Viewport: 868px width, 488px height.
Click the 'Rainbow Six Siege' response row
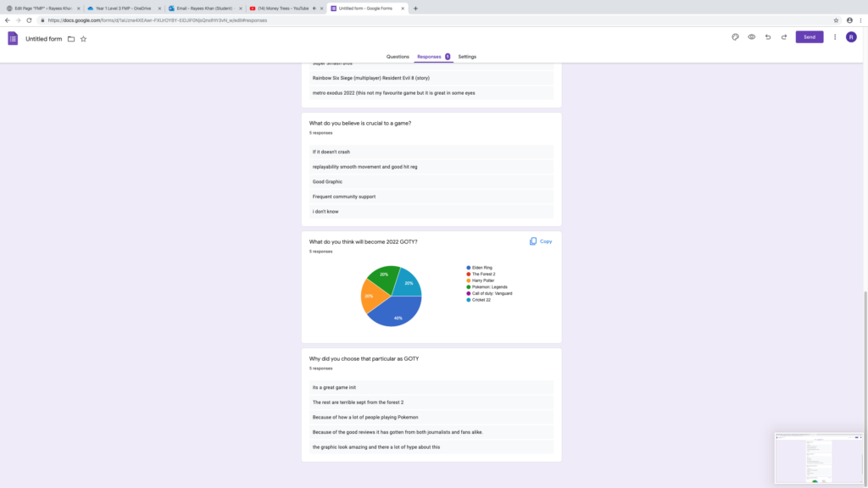pyautogui.click(x=431, y=78)
